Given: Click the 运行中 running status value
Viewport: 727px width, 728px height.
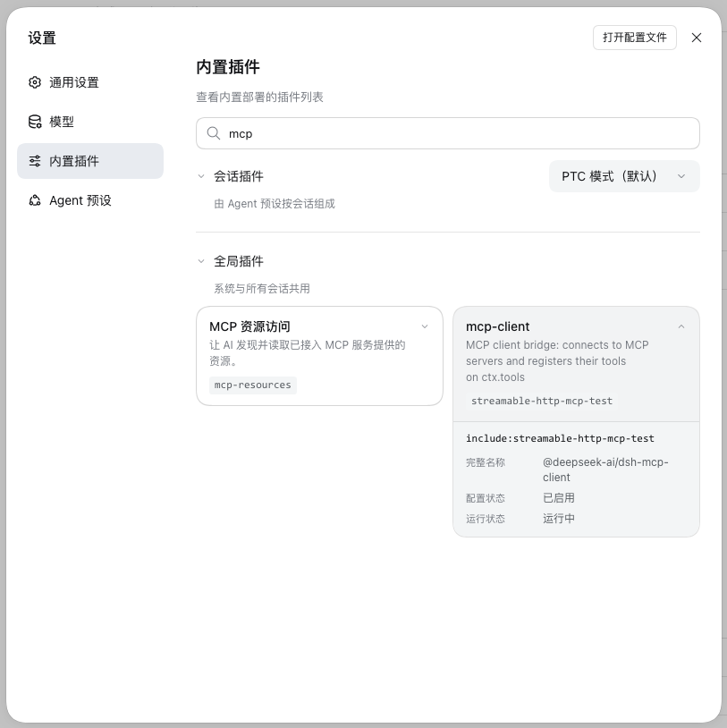Looking at the screenshot, I should click(559, 518).
